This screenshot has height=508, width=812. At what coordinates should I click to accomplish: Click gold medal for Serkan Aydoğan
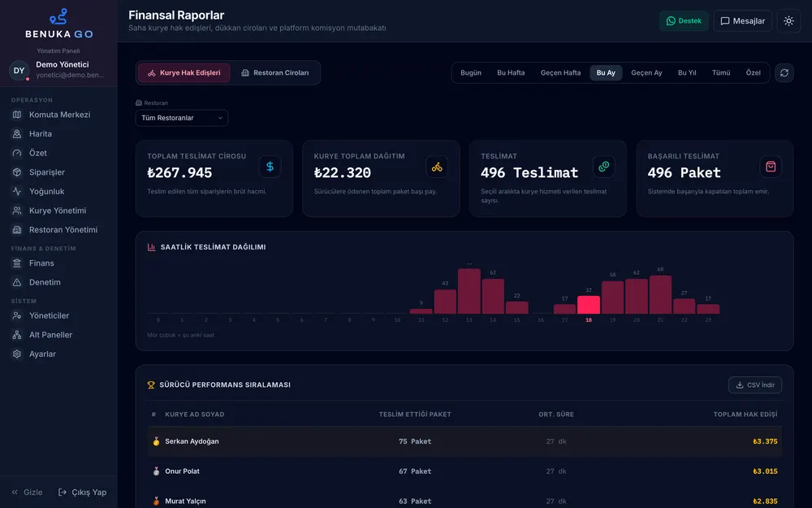tap(156, 441)
